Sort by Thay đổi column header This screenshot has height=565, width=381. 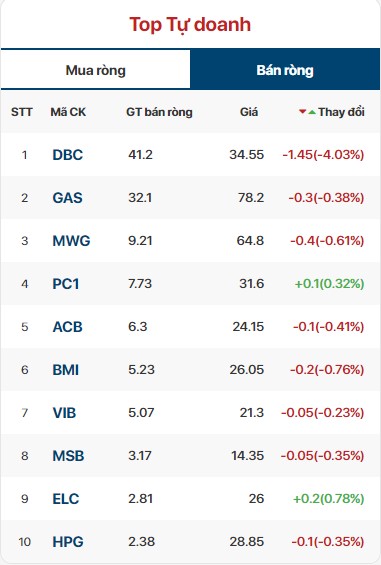click(341, 112)
